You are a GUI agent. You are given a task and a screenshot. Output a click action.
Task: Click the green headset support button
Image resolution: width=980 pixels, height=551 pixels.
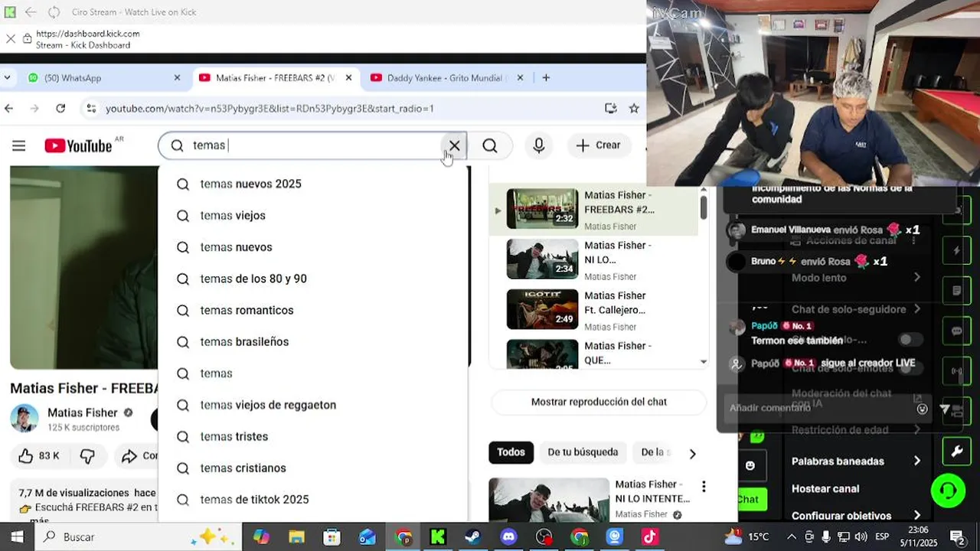pos(948,490)
